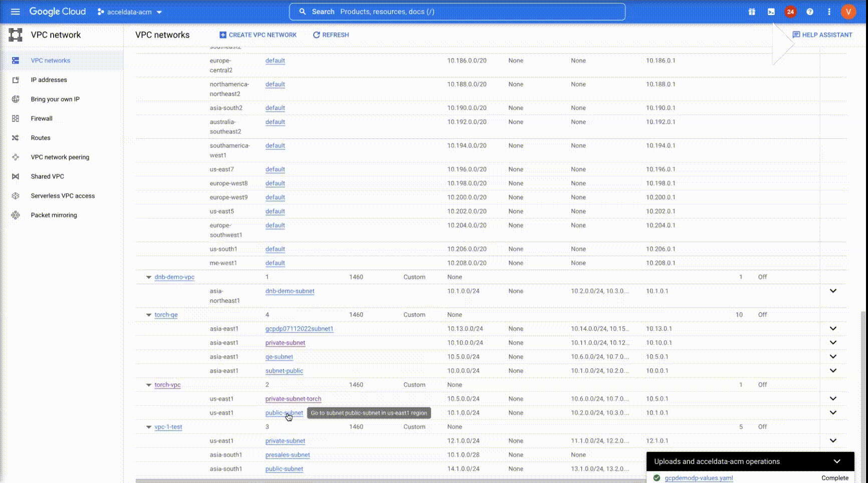Open the help question mark icon
868x483 pixels.
(809, 12)
